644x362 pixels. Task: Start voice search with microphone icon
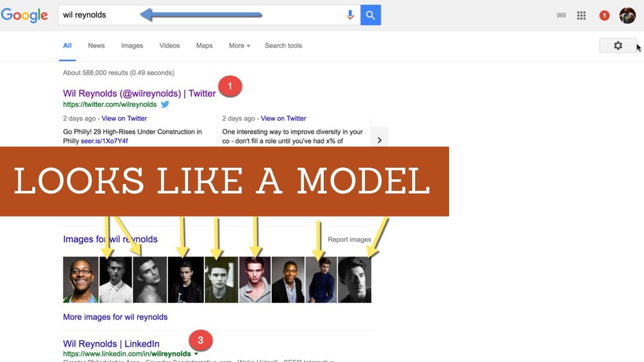[350, 15]
